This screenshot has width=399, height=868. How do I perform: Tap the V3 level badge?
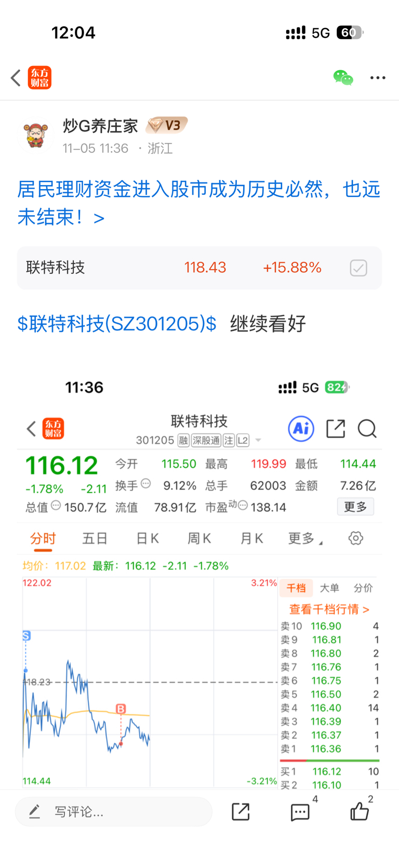[x=167, y=125]
